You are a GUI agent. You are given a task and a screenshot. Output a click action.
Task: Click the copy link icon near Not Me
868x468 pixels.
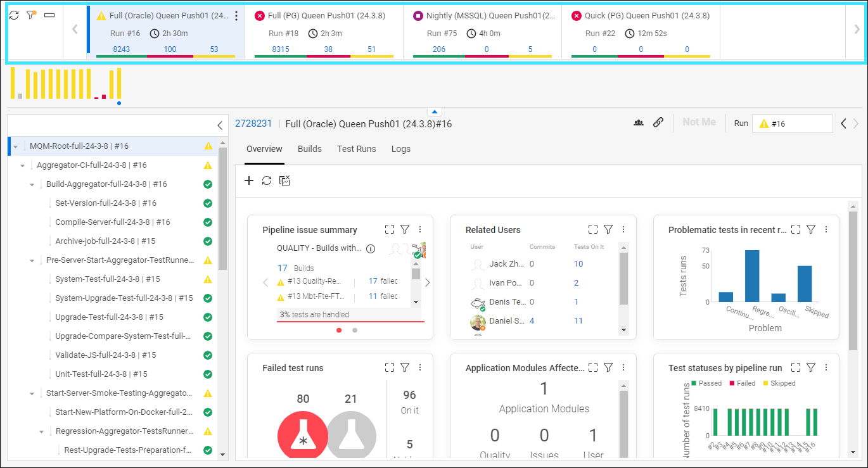click(658, 123)
